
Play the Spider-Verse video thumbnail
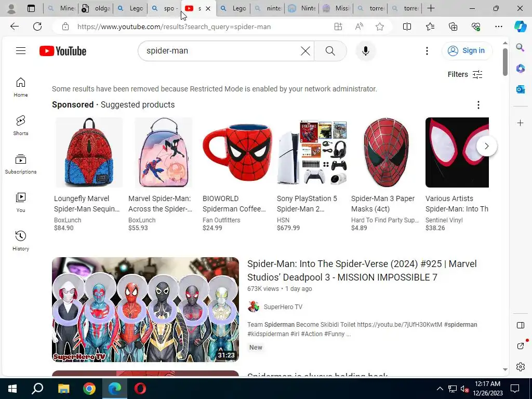point(145,310)
